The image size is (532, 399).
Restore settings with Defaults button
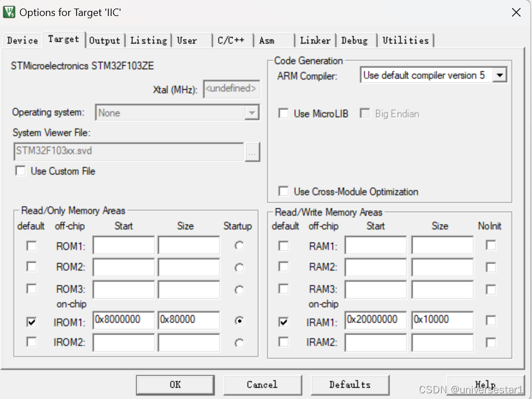tap(350, 385)
